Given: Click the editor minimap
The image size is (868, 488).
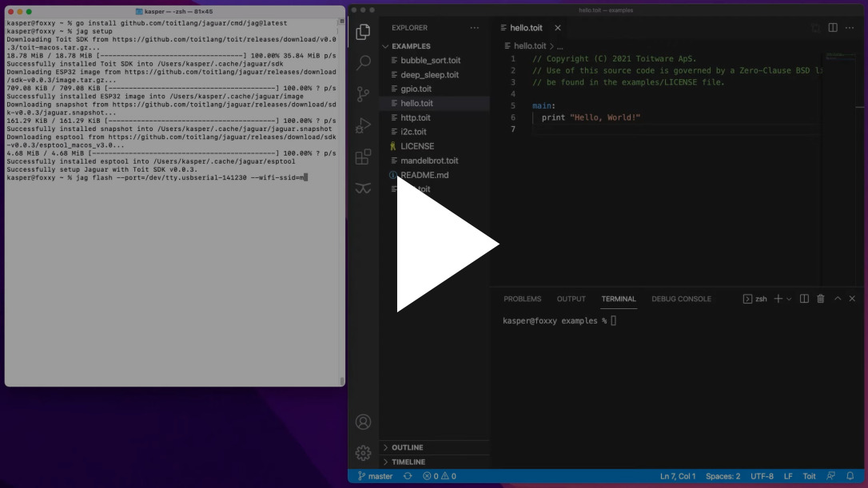Looking at the screenshot, I should [x=841, y=57].
